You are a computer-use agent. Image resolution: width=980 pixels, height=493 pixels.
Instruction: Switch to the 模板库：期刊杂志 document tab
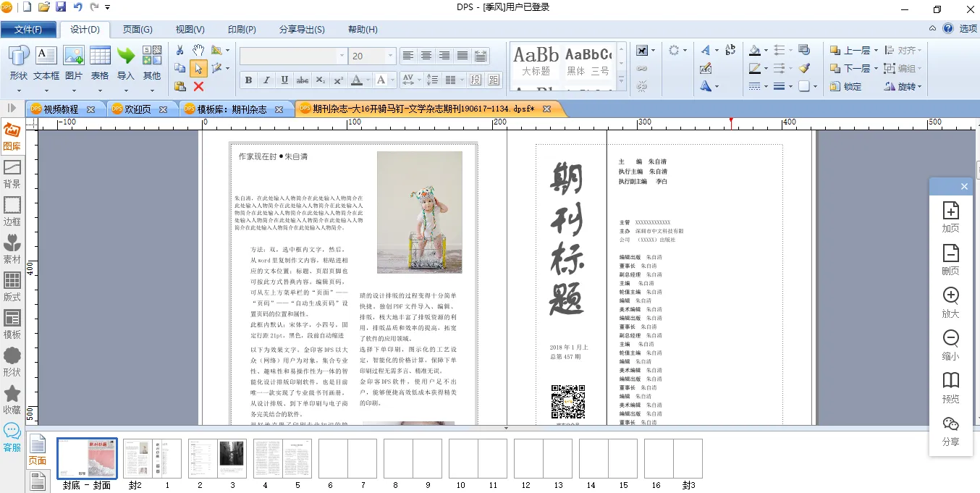233,109
